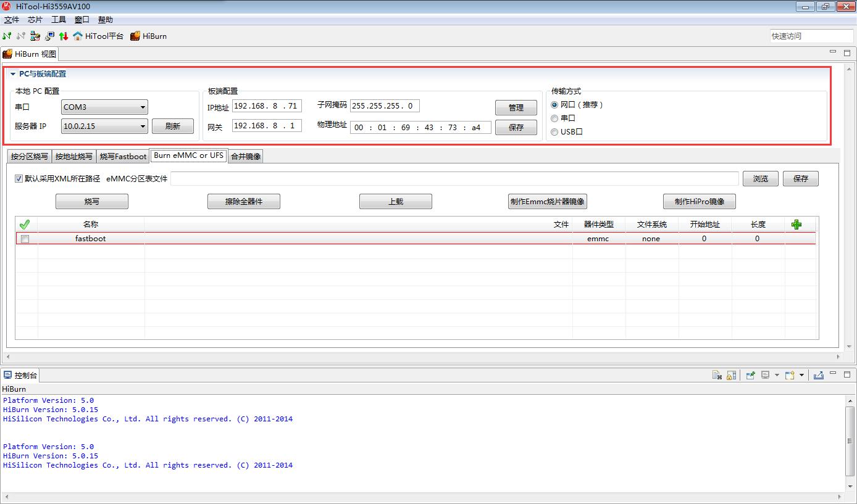The width and height of the screenshot is (857, 504).
Task: Uncheck 默认采用XML所在路径 checkbox
Action: [x=19, y=179]
